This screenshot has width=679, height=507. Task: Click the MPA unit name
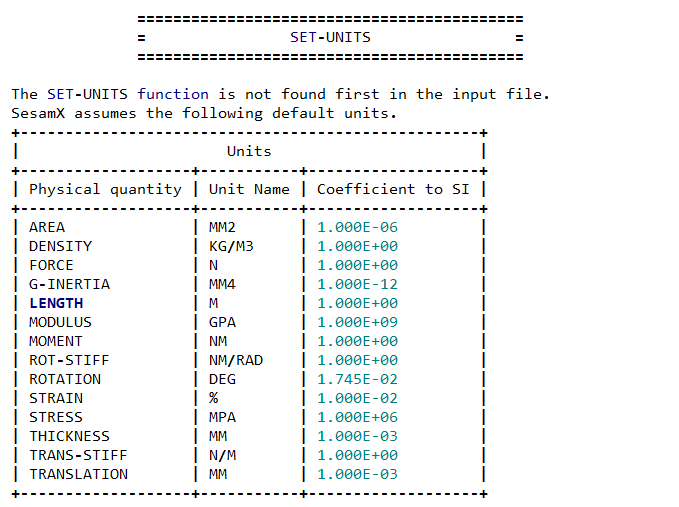click(222, 418)
